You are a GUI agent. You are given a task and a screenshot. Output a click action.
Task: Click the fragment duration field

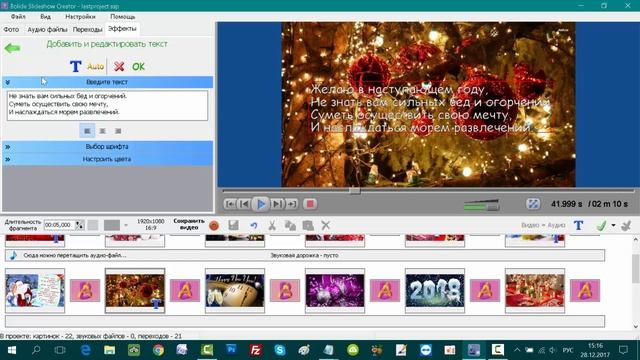pyautogui.click(x=59, y=225)
